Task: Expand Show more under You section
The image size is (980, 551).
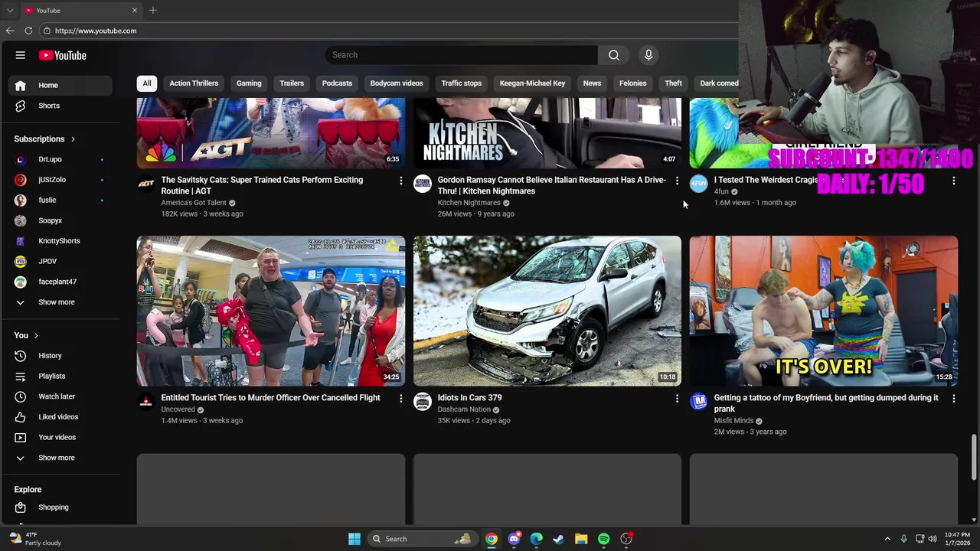Action: [60, 458]
